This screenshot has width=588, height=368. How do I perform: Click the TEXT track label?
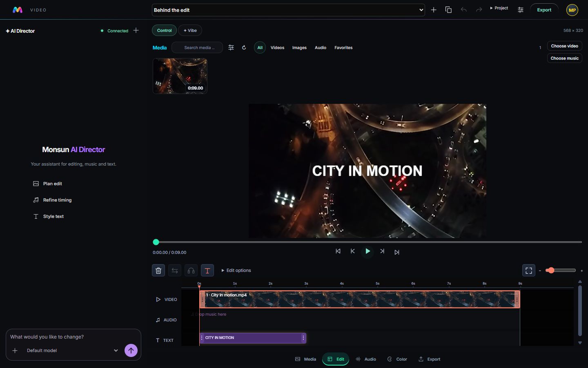click(x=165, y=340)
